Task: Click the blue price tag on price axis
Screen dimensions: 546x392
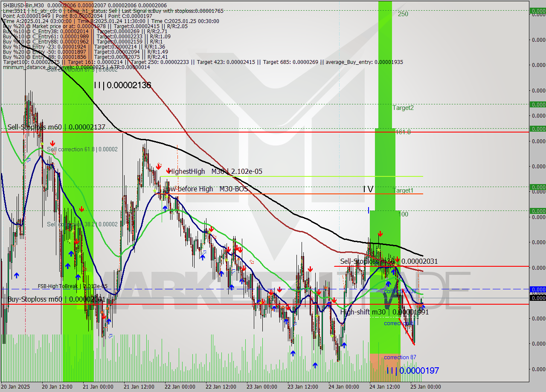Action: pos(537,289)
